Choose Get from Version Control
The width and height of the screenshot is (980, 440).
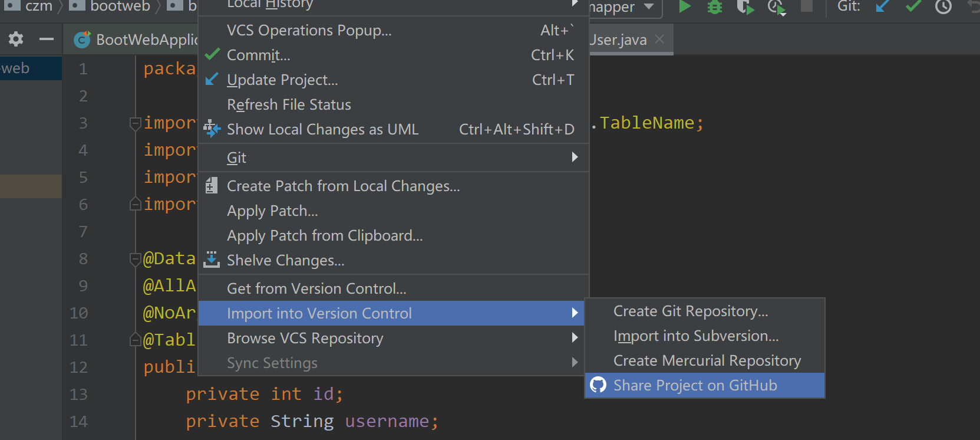(394, 288)
